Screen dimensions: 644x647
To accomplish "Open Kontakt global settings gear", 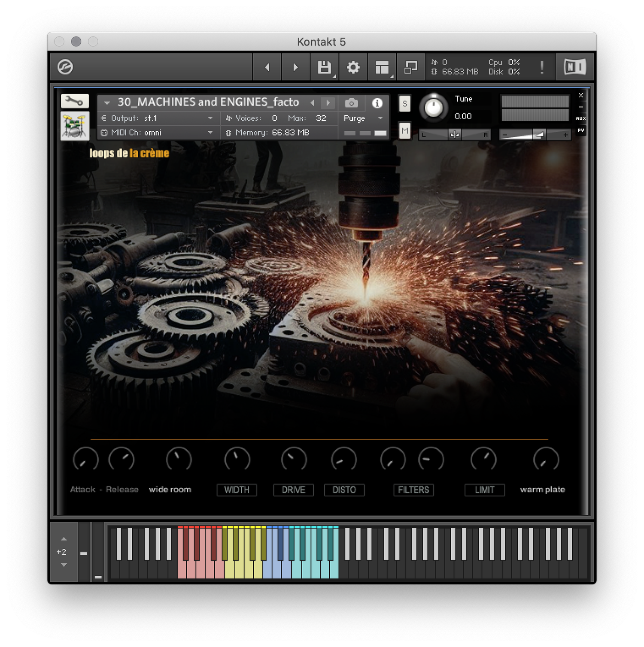I will [353, 67].
